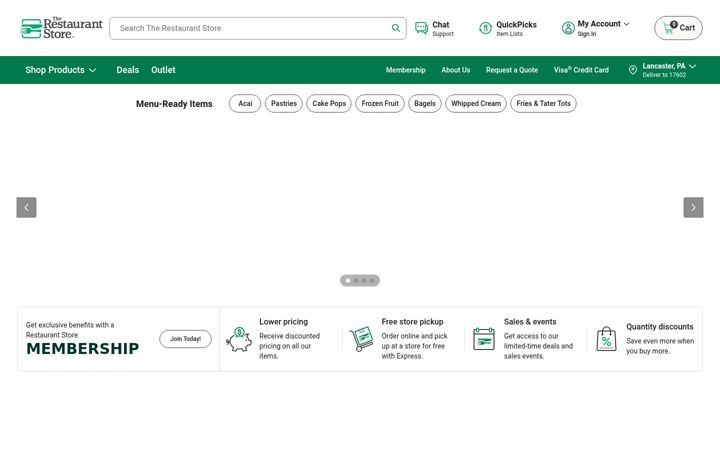Expand the My Account dropdown chevron
720x450 pixels.
(x=626, y=24)
